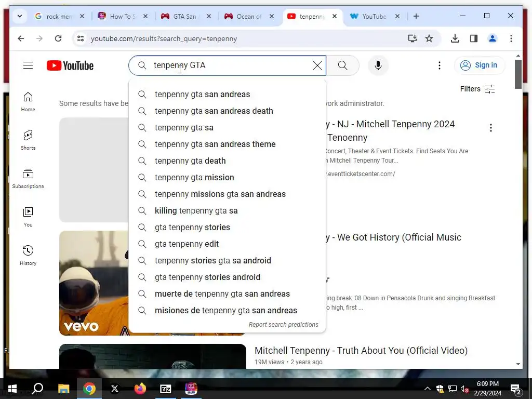Reload the page
This screenshot has width=532, height=399.
[x=58, y=38]
